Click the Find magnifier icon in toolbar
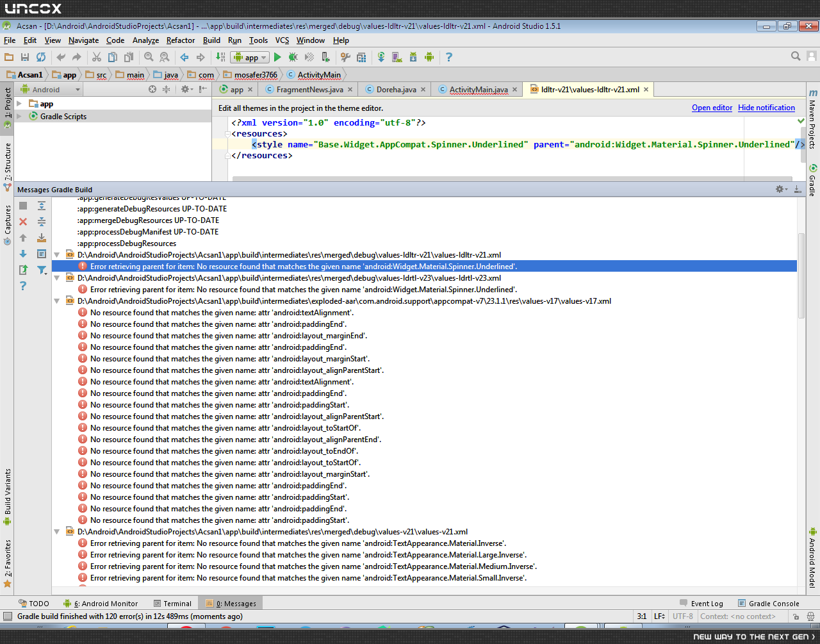The height and width of the screenshot is (644, 820). point(149,57)
